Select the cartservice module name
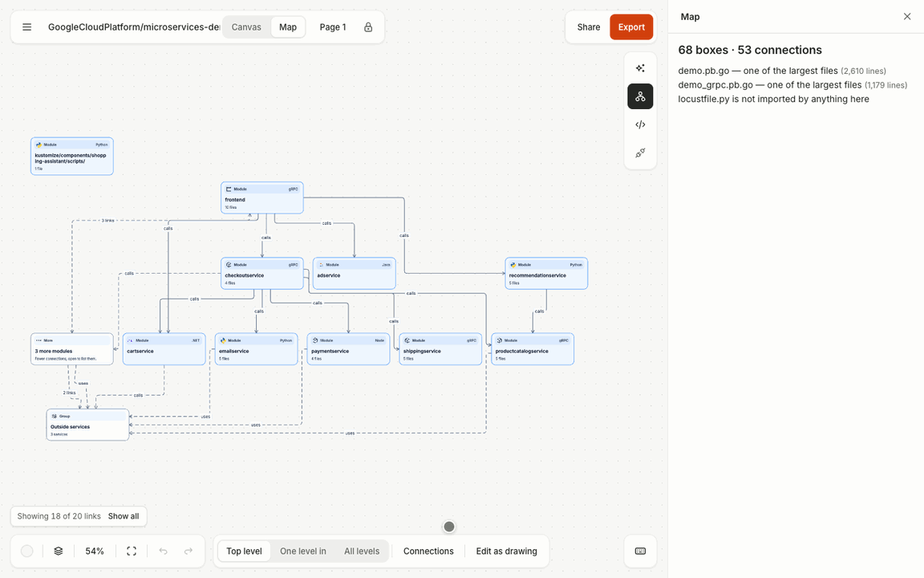 tap(140, 351)
